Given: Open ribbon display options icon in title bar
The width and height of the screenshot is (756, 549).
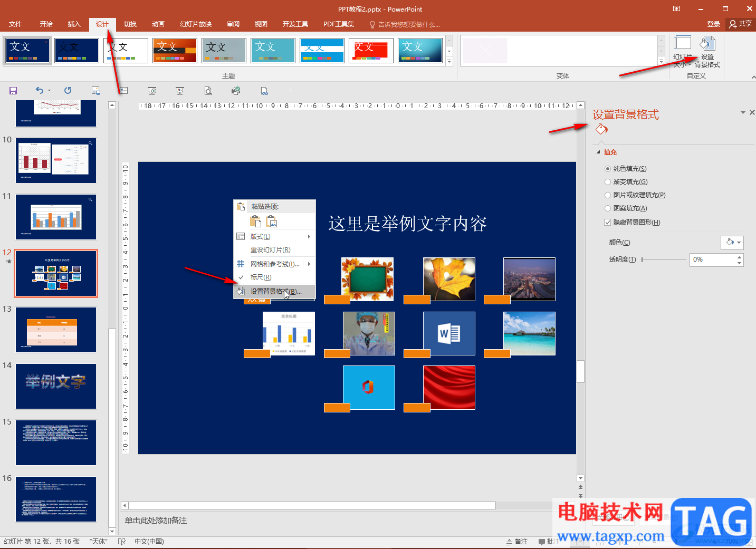Looking at the screenshot, I should click(x=676, y=8).
